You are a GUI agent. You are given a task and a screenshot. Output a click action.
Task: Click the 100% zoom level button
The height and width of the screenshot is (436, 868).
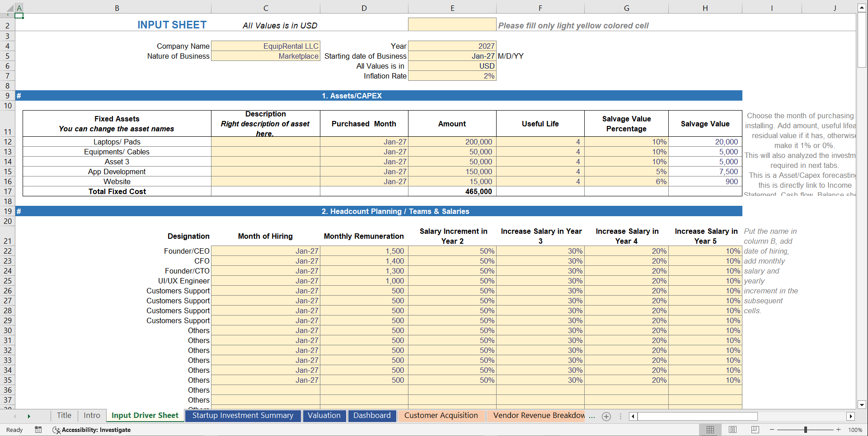(x=854, y=430)
